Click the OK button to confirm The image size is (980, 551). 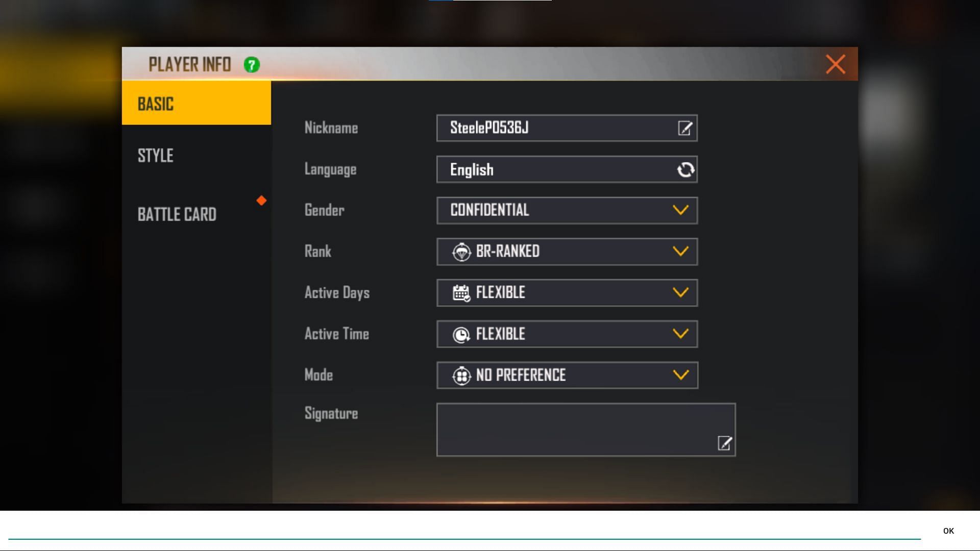pyautogui.click(x=949, y=531)
